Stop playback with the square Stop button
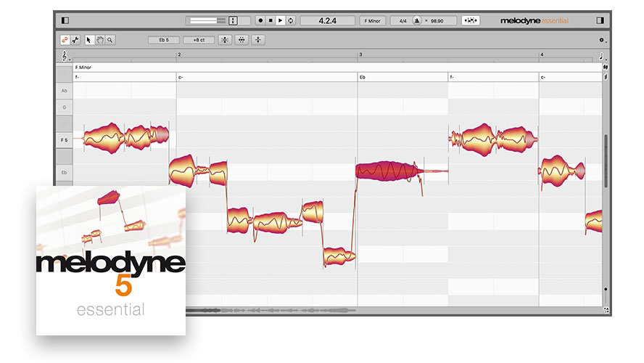 click(x=271, y=20)
